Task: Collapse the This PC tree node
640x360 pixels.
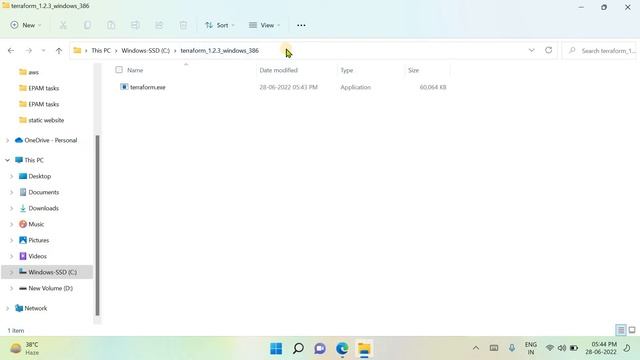Action: click(x=7, y=160)
